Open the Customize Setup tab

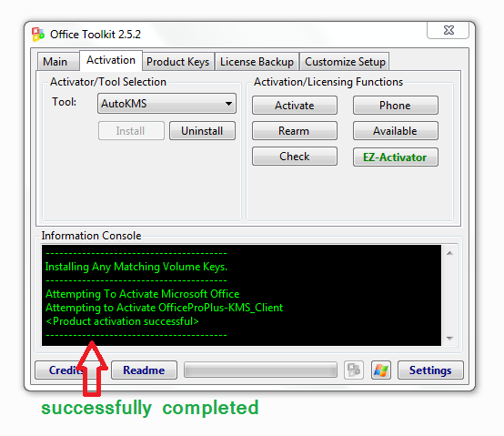point(345,61)
